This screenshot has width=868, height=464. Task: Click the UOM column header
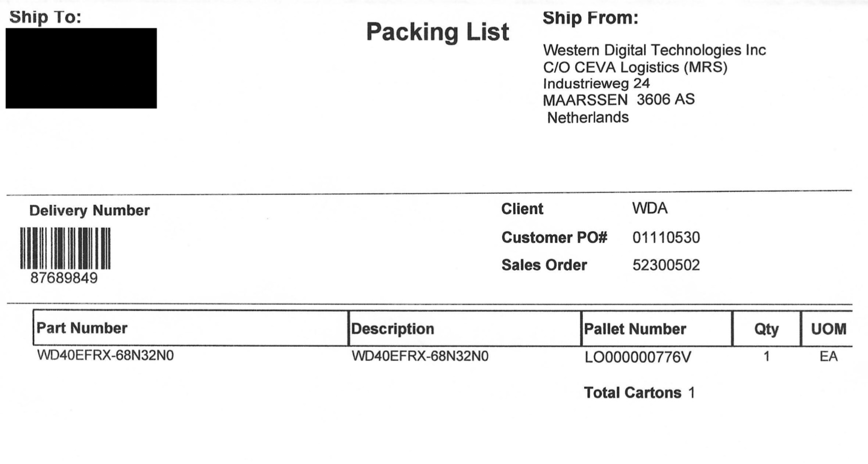(x=828, y=328)
